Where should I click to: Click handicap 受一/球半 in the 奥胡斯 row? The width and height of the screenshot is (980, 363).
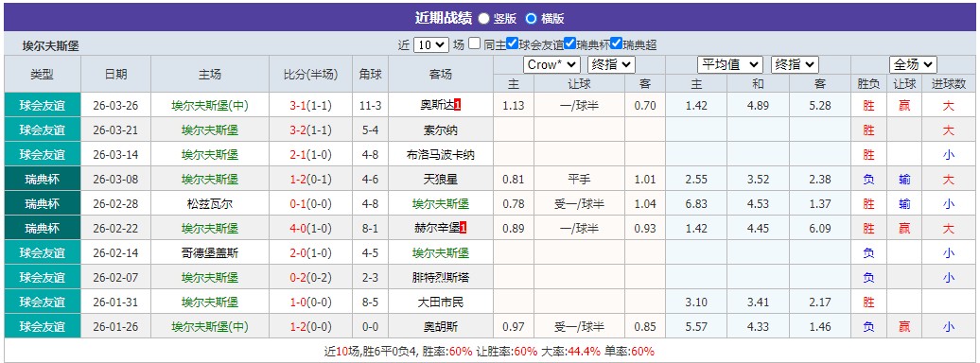click(579, 327)
